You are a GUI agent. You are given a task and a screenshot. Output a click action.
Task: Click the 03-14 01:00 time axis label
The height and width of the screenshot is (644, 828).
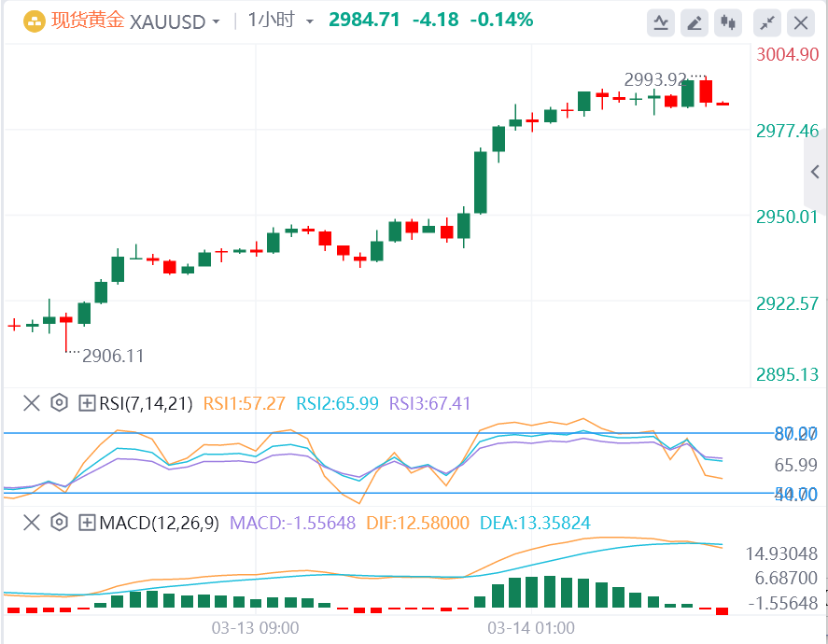(531, 628)
